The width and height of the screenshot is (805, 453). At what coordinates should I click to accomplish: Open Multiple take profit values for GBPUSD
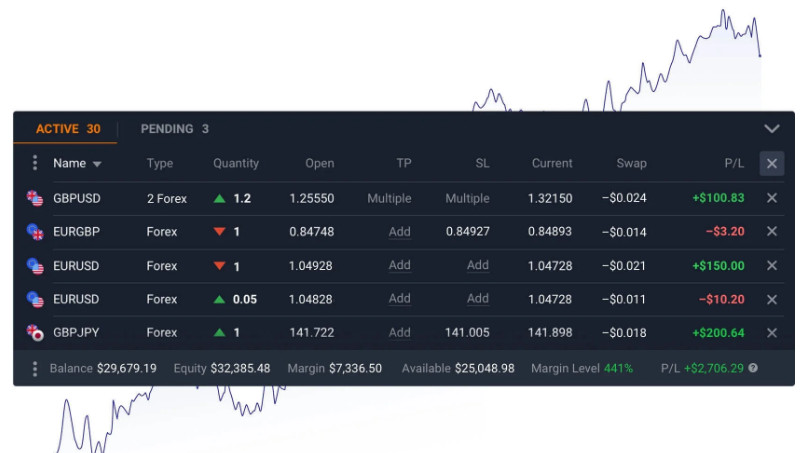tap(389, 198)
